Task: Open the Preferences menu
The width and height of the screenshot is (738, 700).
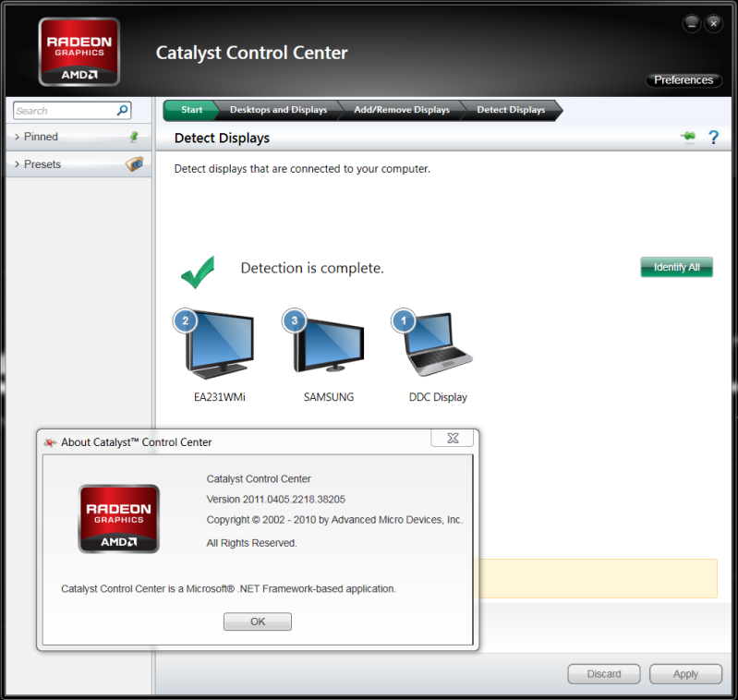Action: 684,80
